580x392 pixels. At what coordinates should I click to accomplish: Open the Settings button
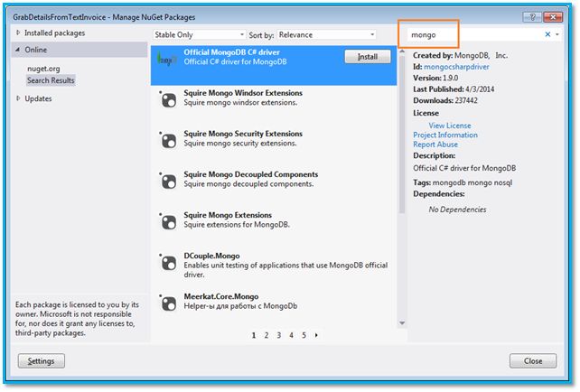tap(41, 361)
